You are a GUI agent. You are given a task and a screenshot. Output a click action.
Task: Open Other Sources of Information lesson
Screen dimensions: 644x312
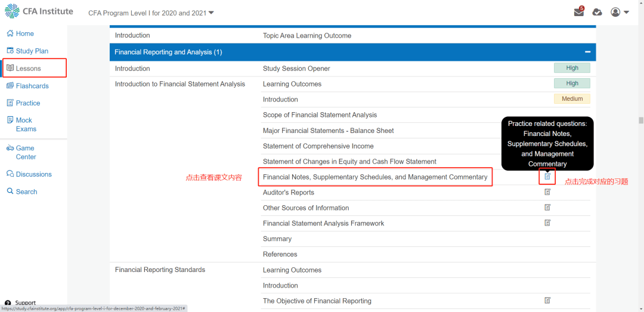point(305,208)
